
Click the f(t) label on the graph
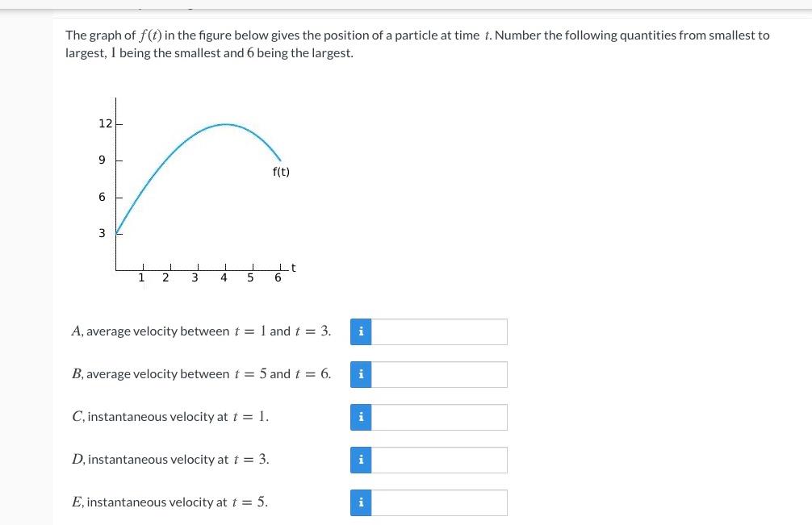tap(281, 171)
